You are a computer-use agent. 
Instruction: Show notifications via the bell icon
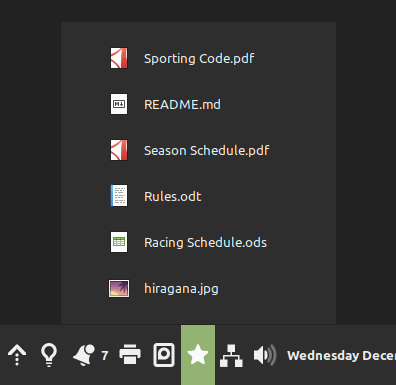[84, 355]
